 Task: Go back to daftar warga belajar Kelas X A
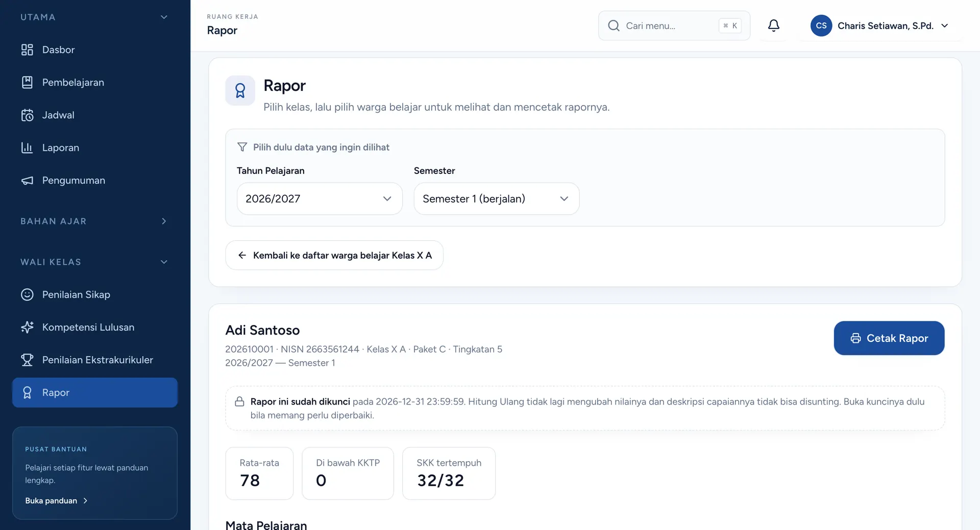334,255
